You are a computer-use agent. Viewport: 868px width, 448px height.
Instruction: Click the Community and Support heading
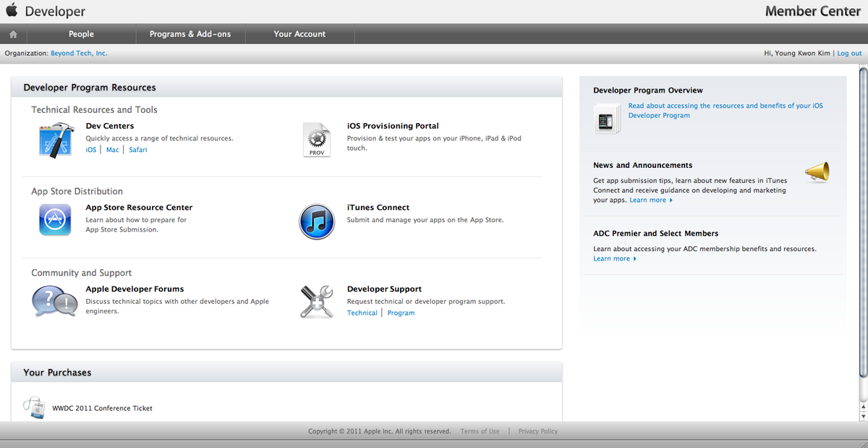82,273
